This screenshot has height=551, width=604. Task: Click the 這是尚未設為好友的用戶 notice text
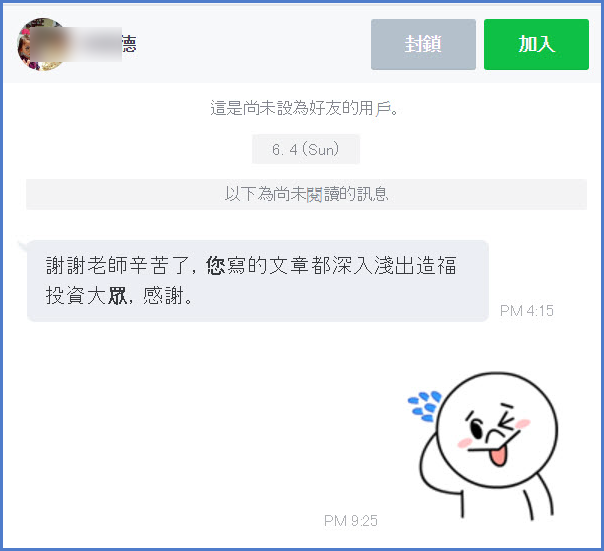304,108
